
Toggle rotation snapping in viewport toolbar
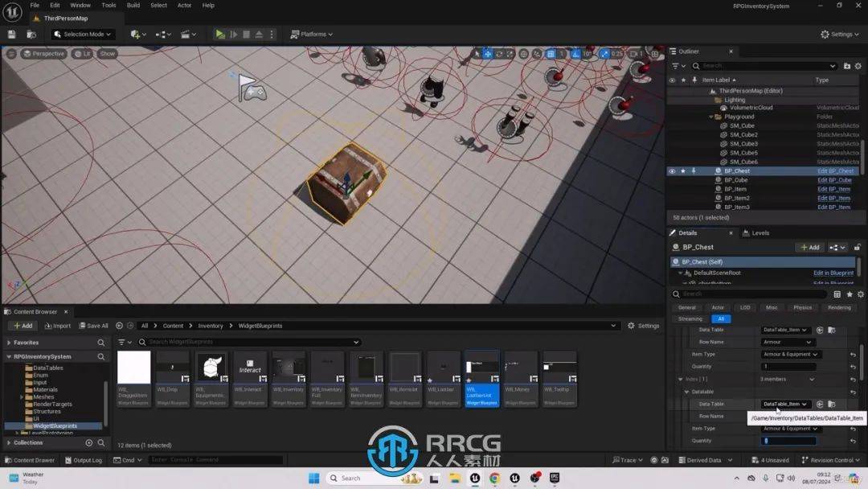(x=575, y=54)
